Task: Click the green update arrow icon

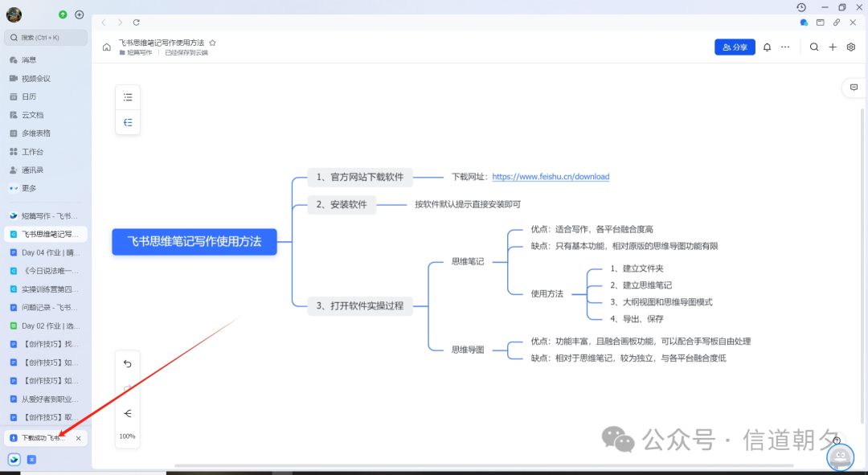Action: tap(63, 15)
